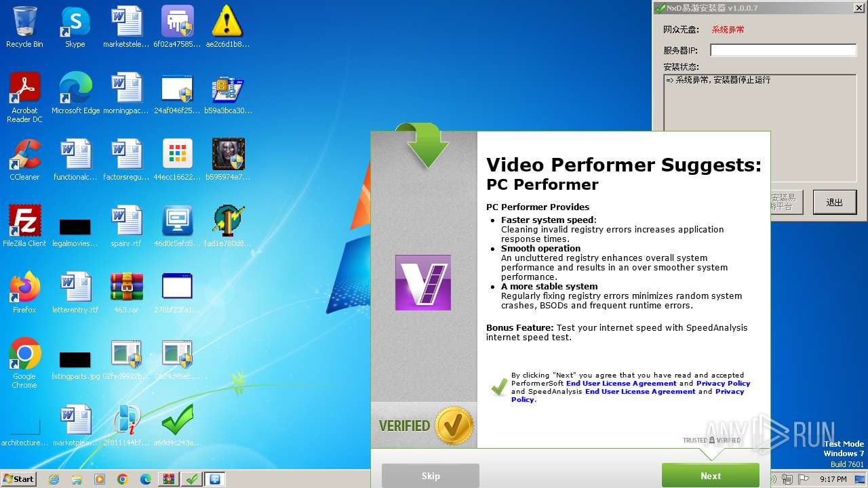Viewport: 868px width, 488px height.
Task: Select the spainr.rtf document
Action: point(126,226)
